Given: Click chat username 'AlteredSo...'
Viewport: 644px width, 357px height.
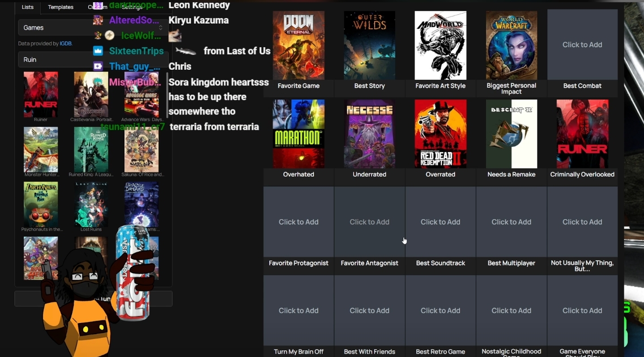Looking at the screenshot, I should pos(135,21).
